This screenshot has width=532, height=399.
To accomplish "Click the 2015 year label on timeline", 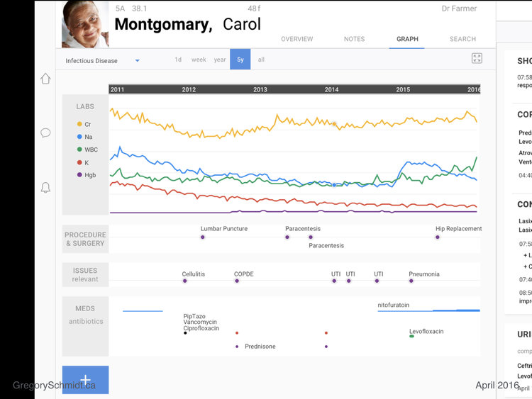I will (x=403, y=89).
